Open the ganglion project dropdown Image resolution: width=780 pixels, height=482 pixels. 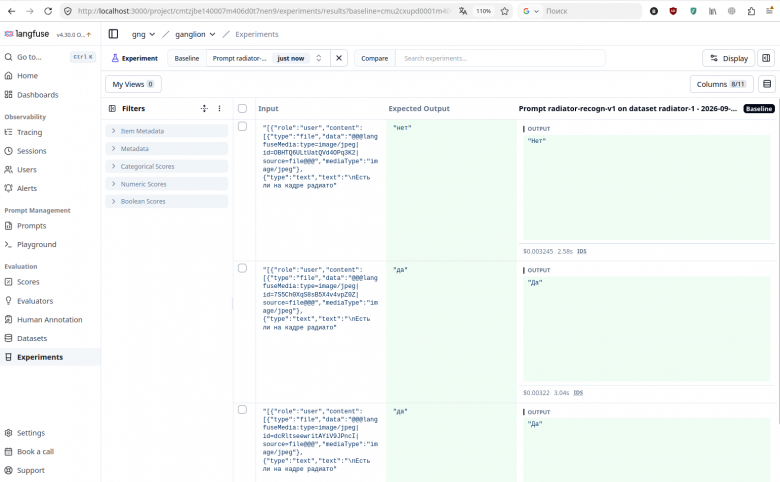click(195, 34)
